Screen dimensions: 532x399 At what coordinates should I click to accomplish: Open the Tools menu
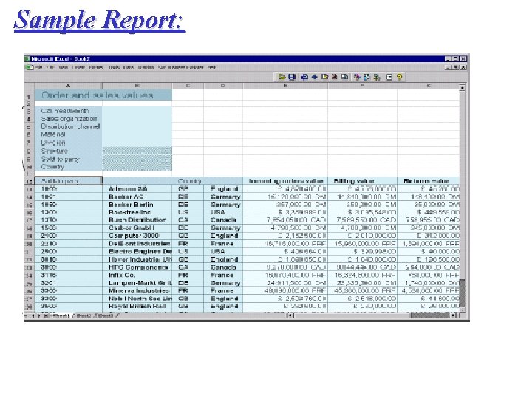click(x=114, y=67)
